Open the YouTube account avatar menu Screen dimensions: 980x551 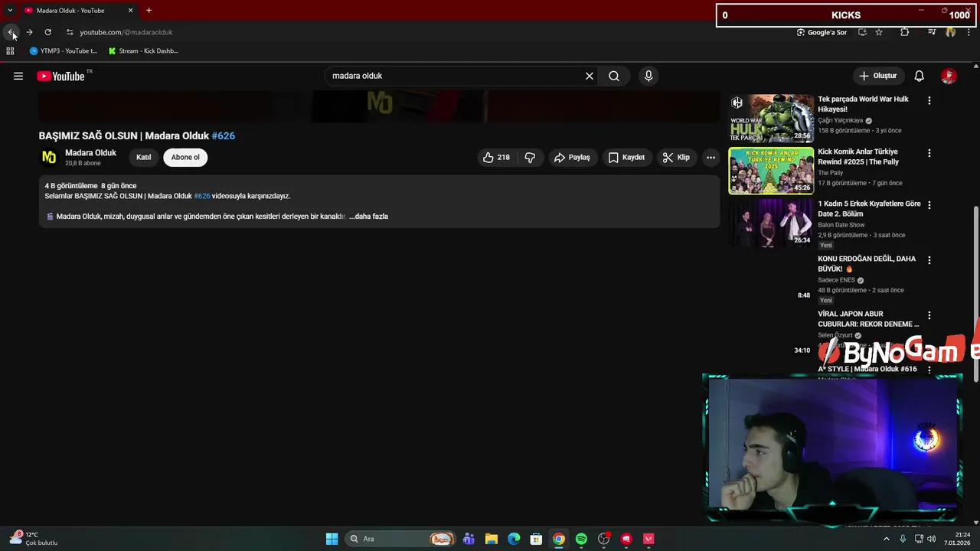[x=949, y=76]
